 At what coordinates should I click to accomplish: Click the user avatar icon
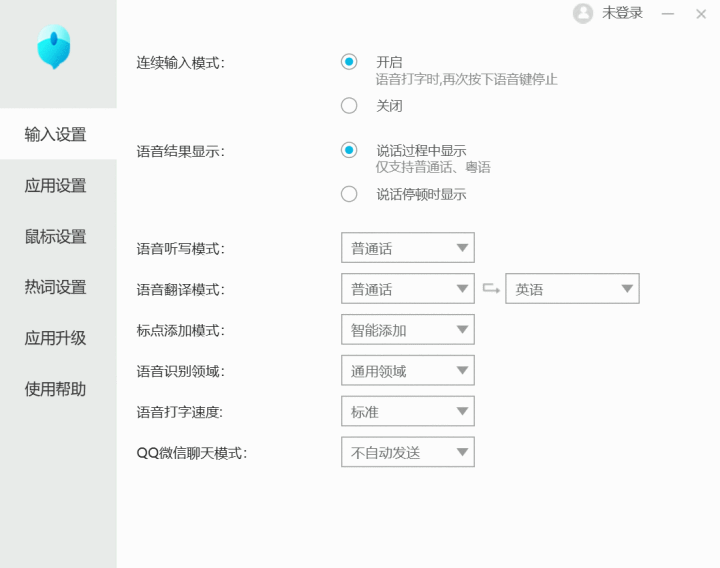[583, 13]
